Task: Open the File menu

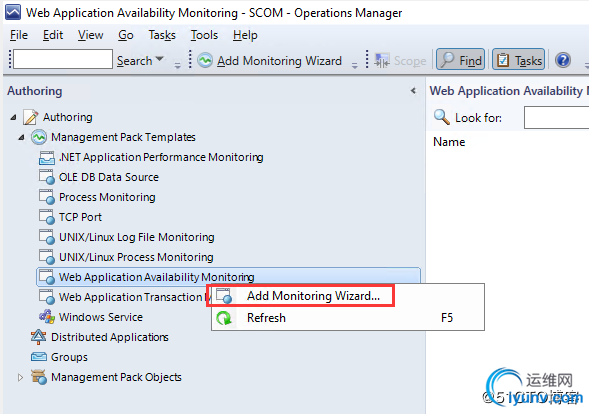Action: pyautogui.click(x=19, y=35)
